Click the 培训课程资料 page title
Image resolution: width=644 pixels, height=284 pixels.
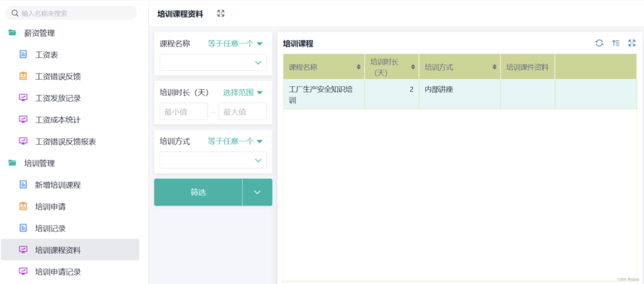point(180,14)
